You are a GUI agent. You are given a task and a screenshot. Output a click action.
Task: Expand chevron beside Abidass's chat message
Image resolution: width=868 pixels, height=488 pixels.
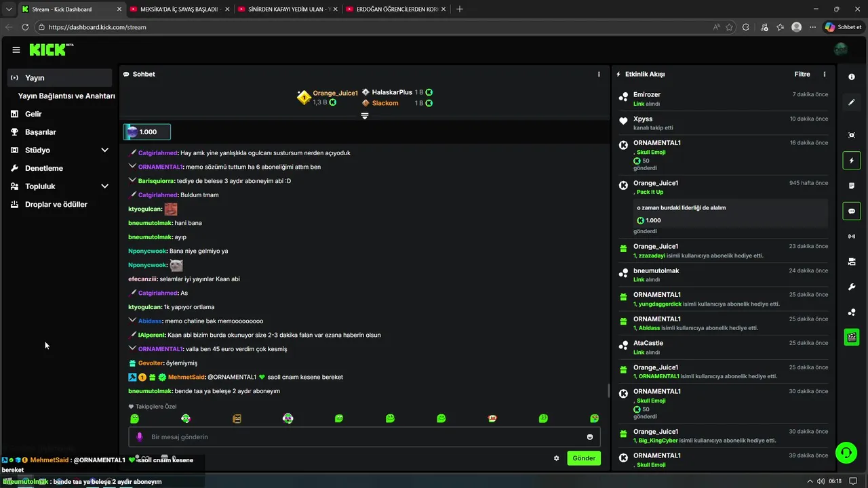(132, 320)
